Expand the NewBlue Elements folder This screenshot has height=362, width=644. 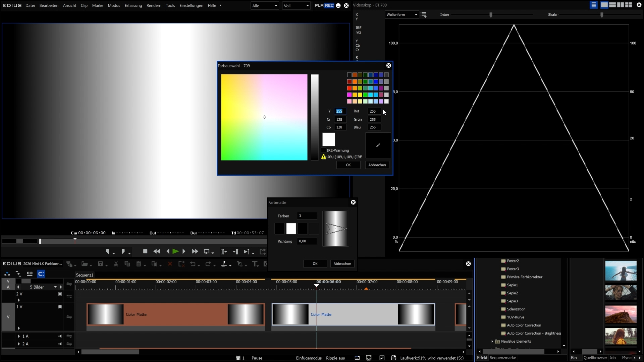[x=492, y=342]
